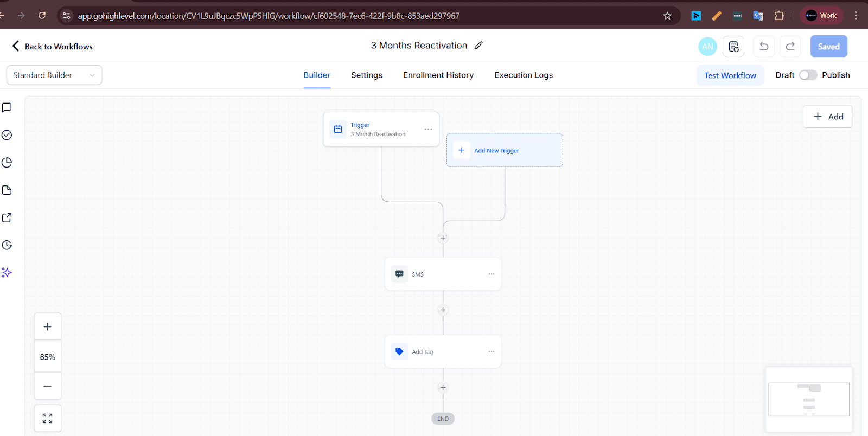Click the canvas minimap thumbnail
This screenshot has height=436, width=868.
coord(809,400)
